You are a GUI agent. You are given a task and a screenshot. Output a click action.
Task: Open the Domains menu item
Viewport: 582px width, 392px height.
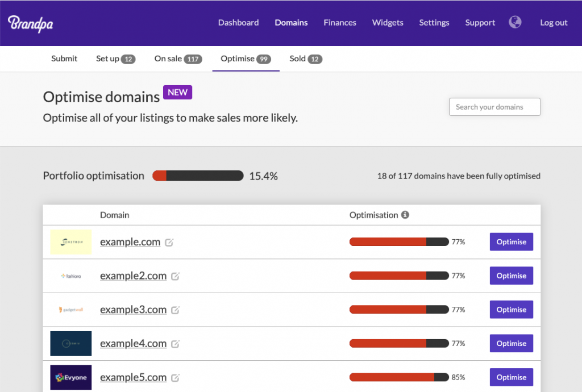click(x=291, y=23)
